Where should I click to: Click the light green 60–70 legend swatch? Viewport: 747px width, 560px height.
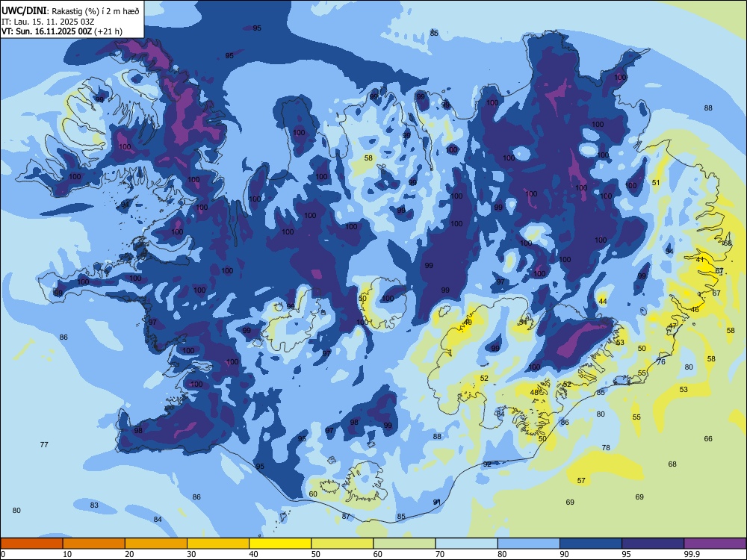(x=404, y=544)
